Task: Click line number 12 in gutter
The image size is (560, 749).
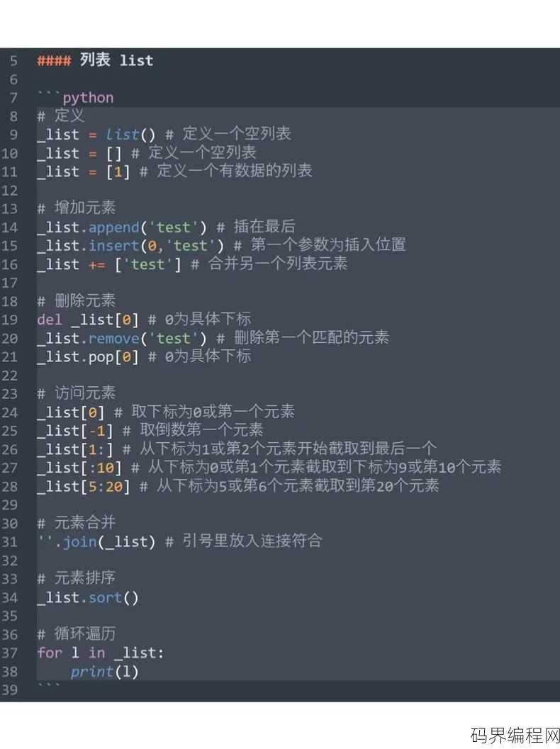Action: tap(9, 191)
